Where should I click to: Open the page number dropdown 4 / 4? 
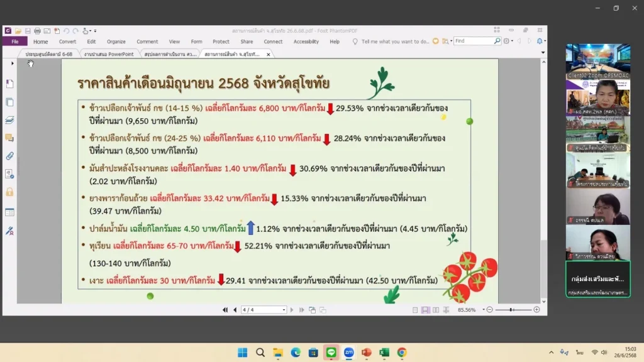[x=284, y=310]
